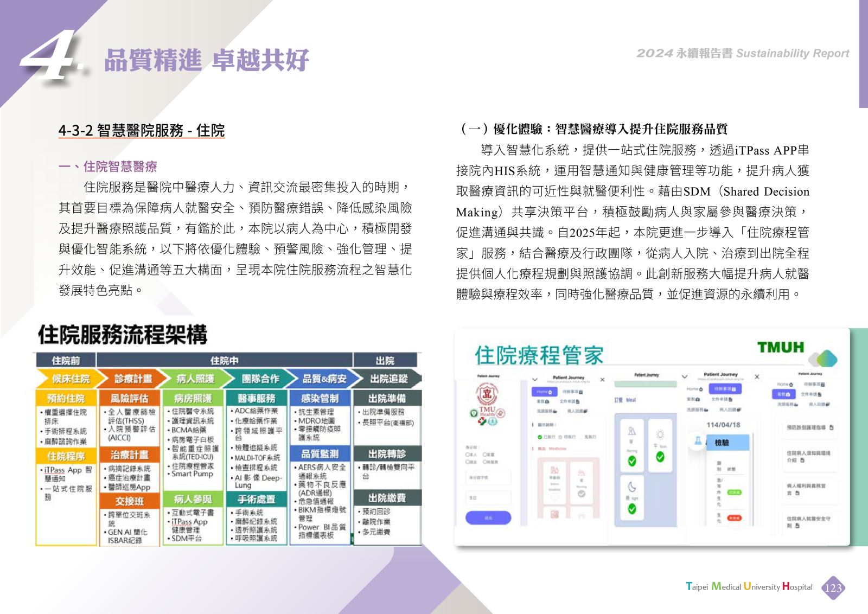Screen dimensions: 868x614
Task: Click the '交接班' box header
Action: click(x=129, y=501)
